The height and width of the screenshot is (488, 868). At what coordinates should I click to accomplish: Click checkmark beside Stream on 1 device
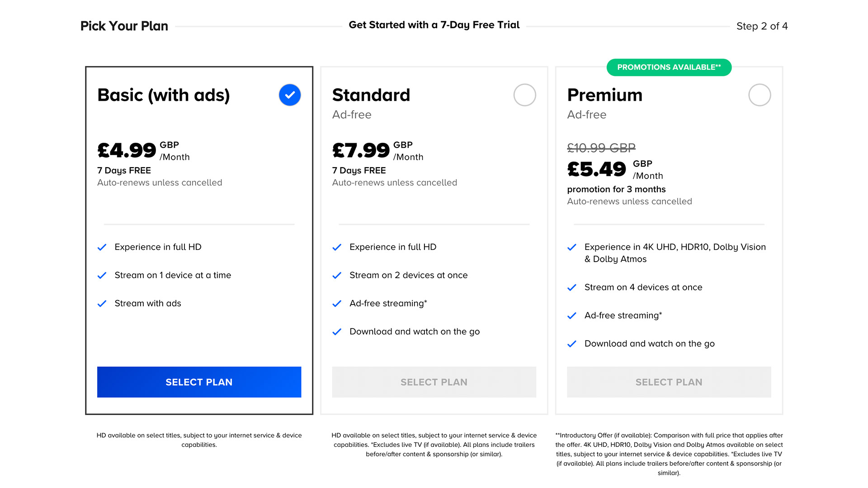coord(102,276)
